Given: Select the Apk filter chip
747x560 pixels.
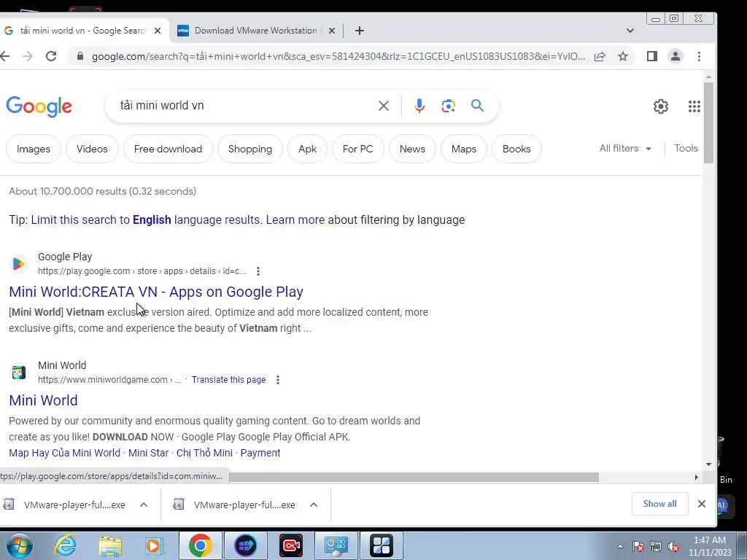Looking at the screenshot, I should (x=307, y=149).
